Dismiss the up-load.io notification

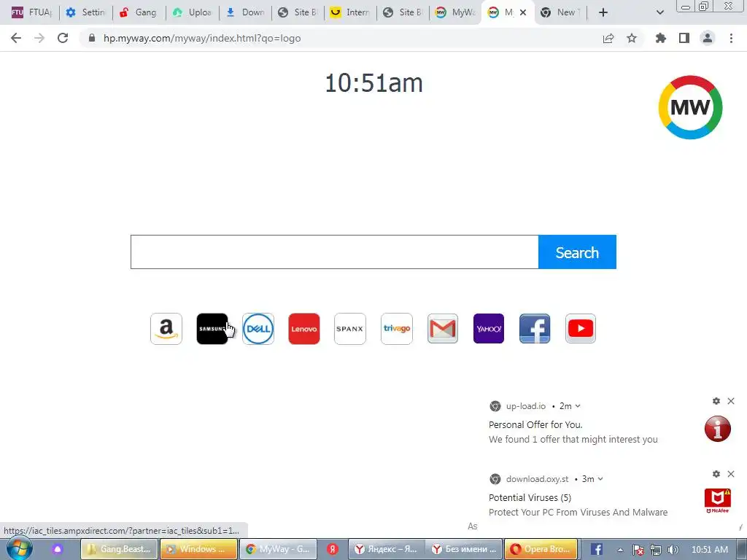pos(731,401)
